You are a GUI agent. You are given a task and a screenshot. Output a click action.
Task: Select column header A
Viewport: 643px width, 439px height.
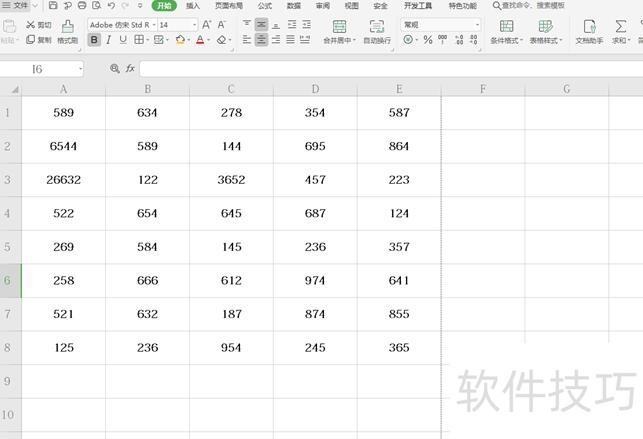64,89
